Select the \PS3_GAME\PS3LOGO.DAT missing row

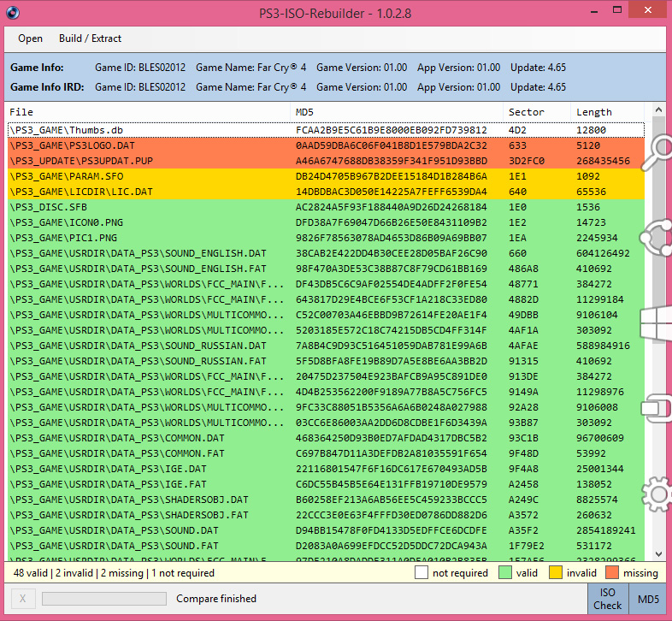pos(326,145)
